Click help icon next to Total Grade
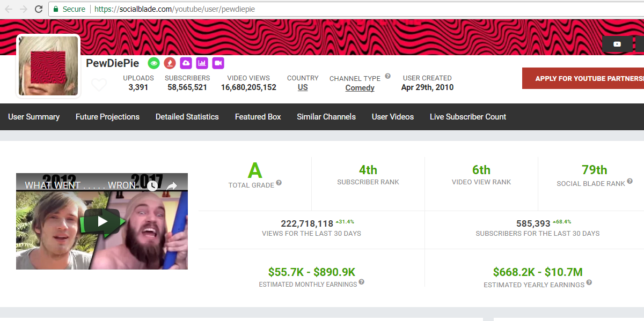The image size is (644, 321). 279,183
